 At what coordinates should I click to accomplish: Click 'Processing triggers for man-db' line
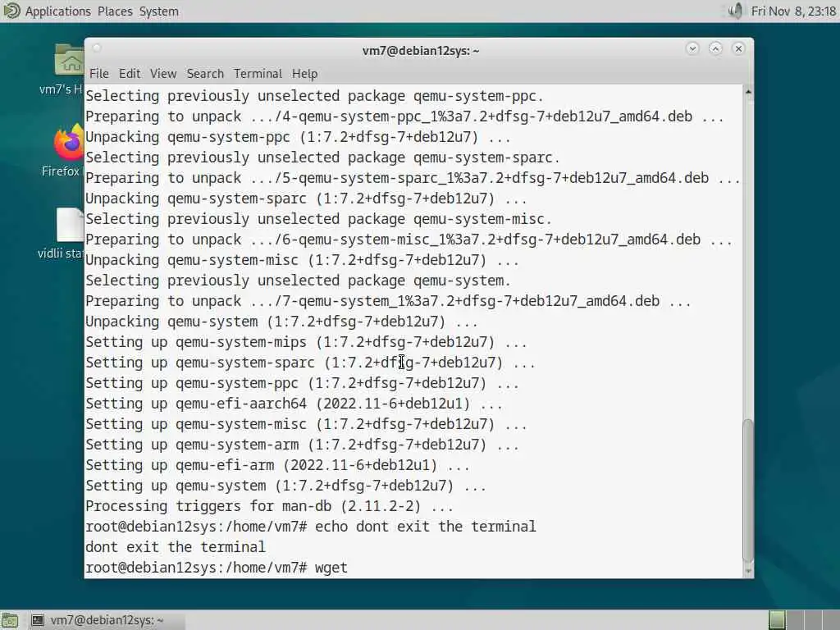pos(269,506)
